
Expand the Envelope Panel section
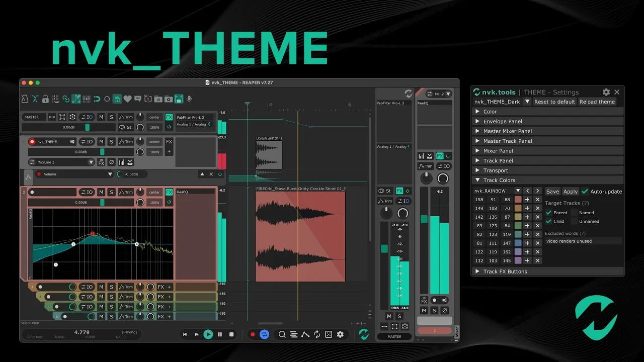coord(548,121)
